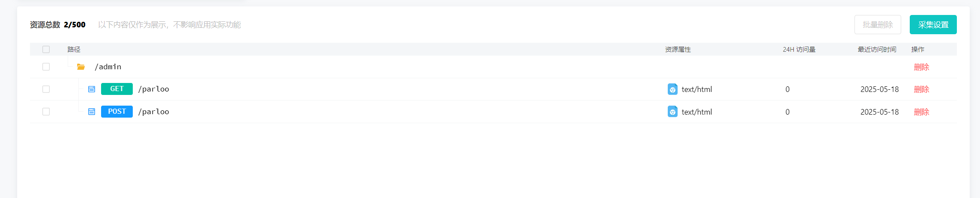Image resolution: width=980 pixels, height=198 pixels.
Task: Delete the /admin folder via 删除 link
Action: click(x=921, y=67)
